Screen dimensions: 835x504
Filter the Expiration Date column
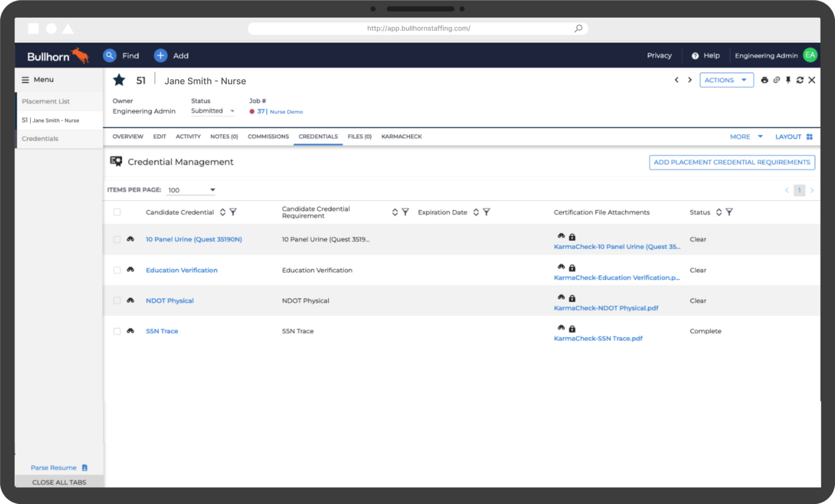tap(487, 212)
